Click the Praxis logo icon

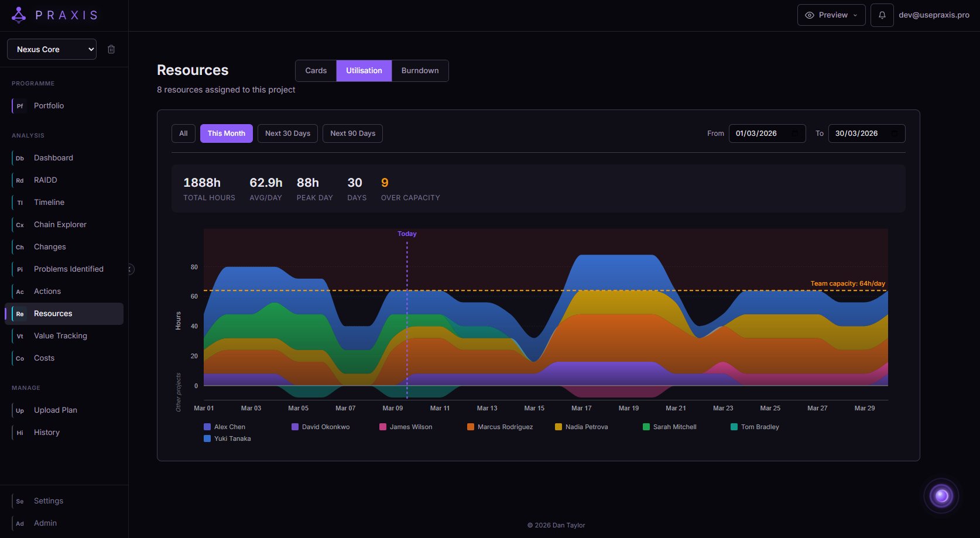click(19, 15)
